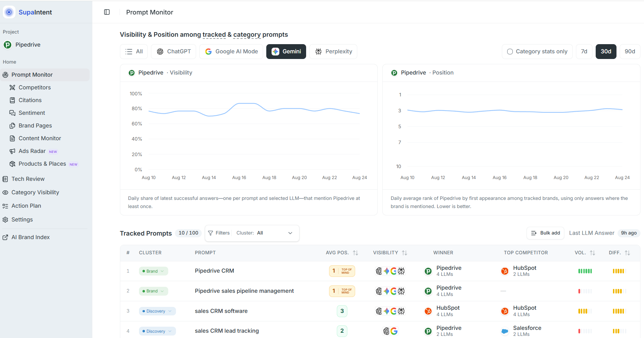Sort by VOL. column arrows
Screen dimensions: 644x338
click(593, 253)
